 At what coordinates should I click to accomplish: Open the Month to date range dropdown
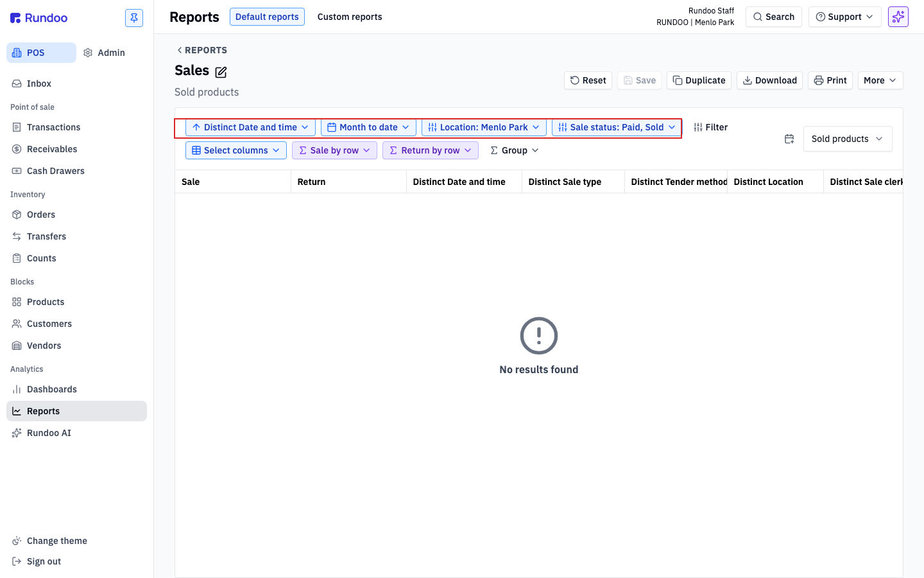pyautogui.click(x=368, y=127)
